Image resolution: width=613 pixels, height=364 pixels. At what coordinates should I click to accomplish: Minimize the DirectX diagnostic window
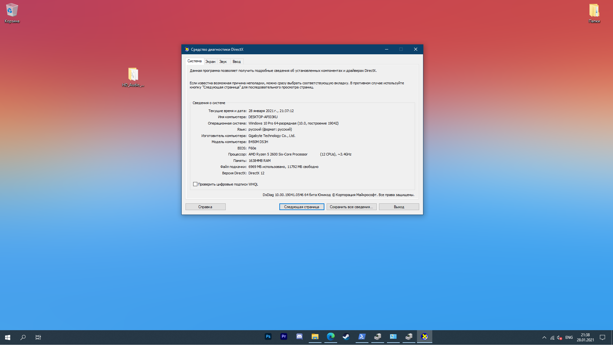pos(387,49)
